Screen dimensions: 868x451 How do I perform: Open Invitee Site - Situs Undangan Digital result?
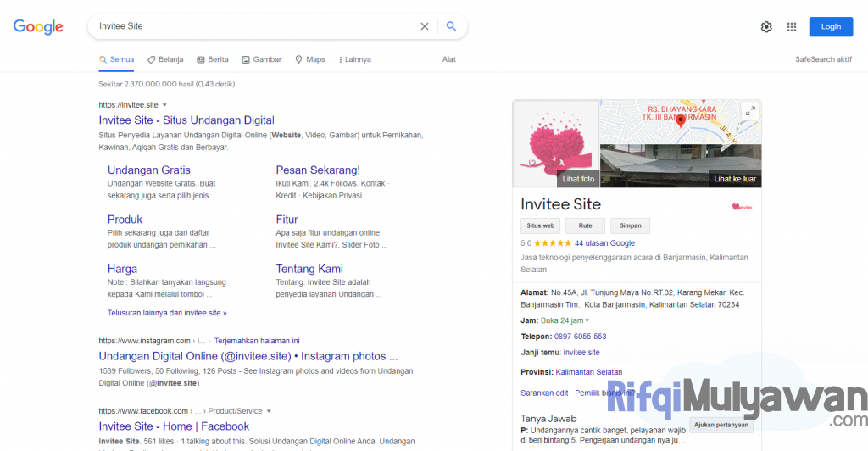point(186,120)
